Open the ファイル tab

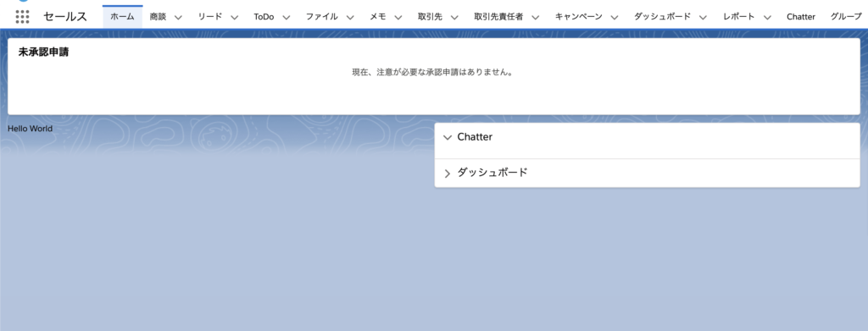coord(321,17)
